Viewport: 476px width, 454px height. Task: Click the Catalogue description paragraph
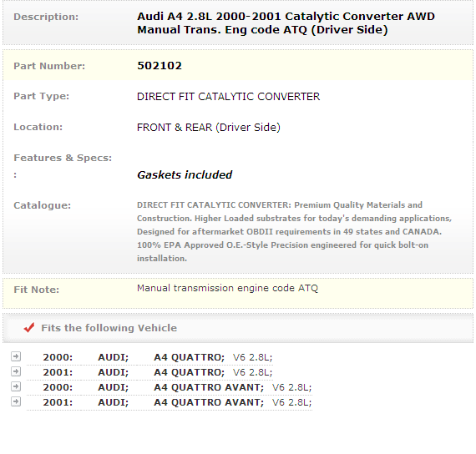click(x=294, y=231)
